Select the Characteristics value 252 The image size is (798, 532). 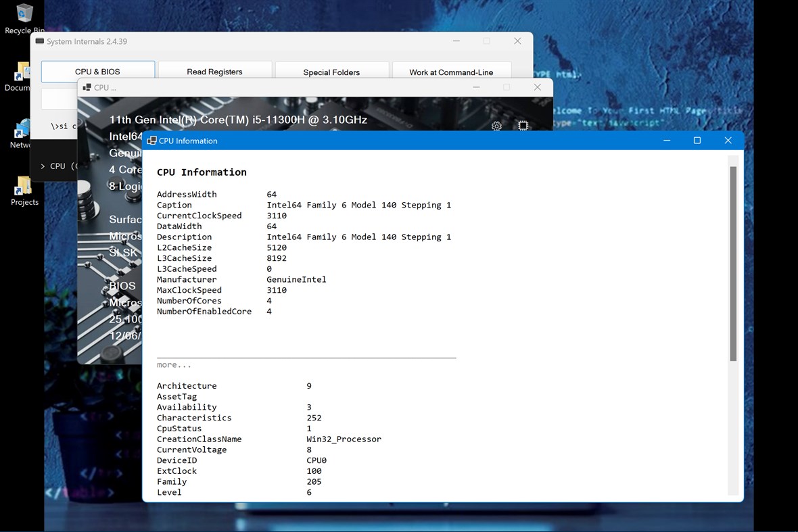click(314, 418)
